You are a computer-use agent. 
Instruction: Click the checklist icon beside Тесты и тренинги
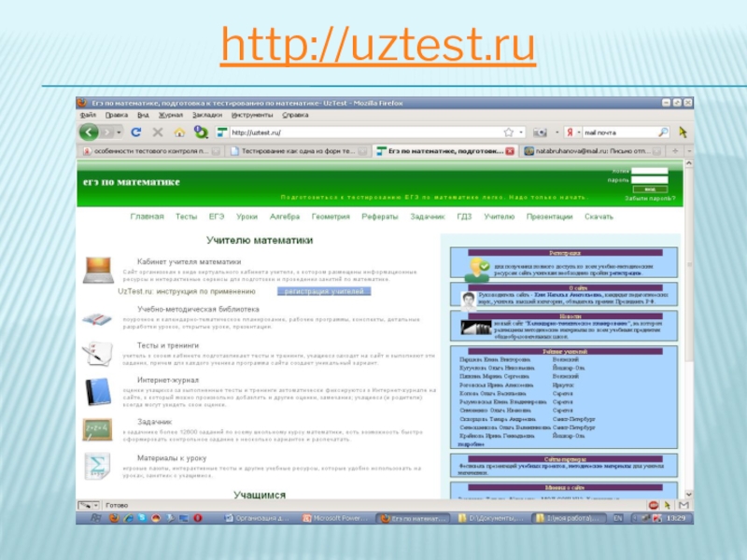point(98,354)
